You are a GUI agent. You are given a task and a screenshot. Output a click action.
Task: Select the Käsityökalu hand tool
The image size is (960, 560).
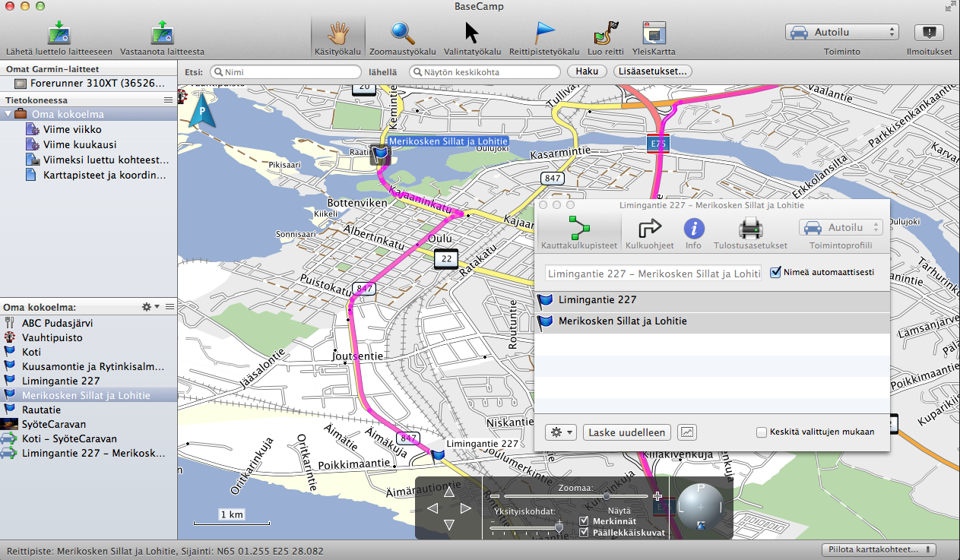pos(337,33)
